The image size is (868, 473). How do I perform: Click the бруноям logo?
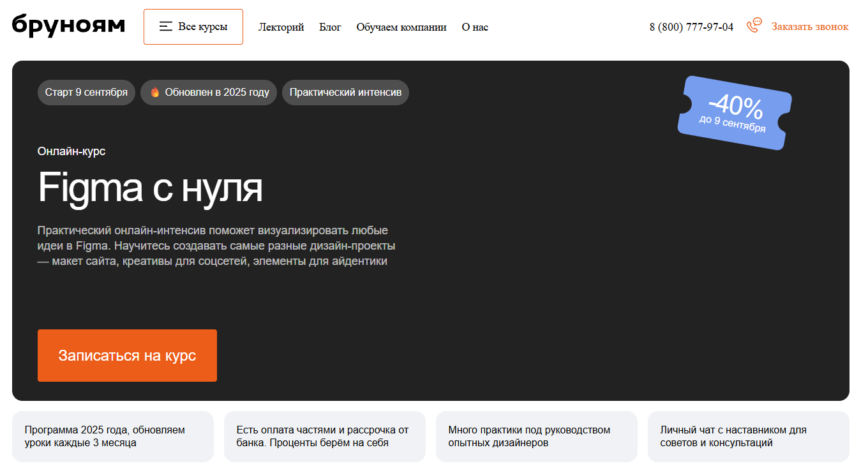tap(68, 26)
